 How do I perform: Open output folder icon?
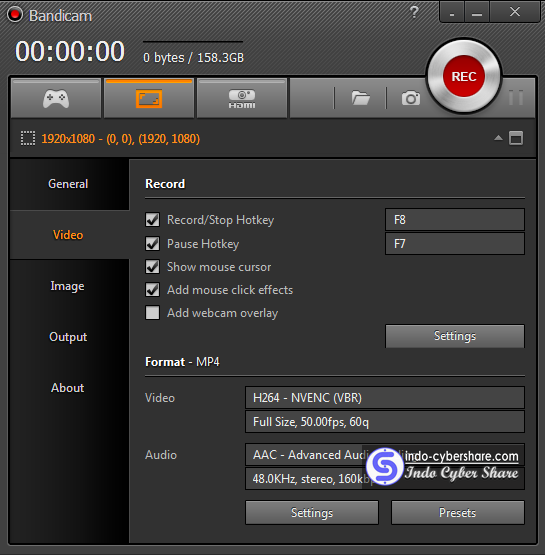(361, 98)
